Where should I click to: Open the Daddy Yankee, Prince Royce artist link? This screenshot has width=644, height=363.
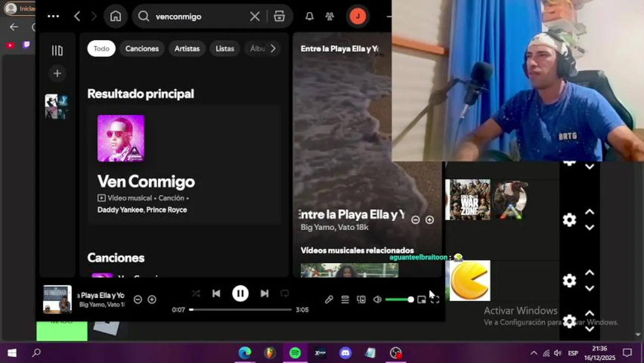click(142, 210)
